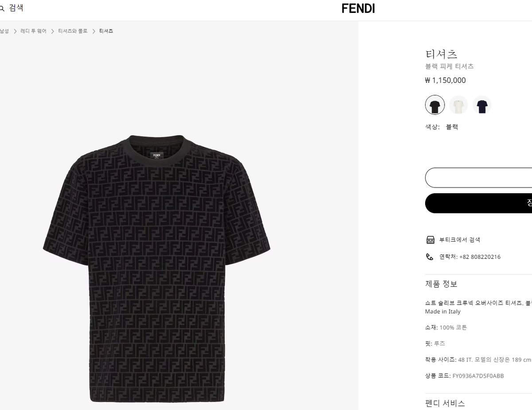Navigate to 남성 breadcrumb
The height and width of the screenshot is (410, 532).
pyautogui.click(x=4, y=31)
